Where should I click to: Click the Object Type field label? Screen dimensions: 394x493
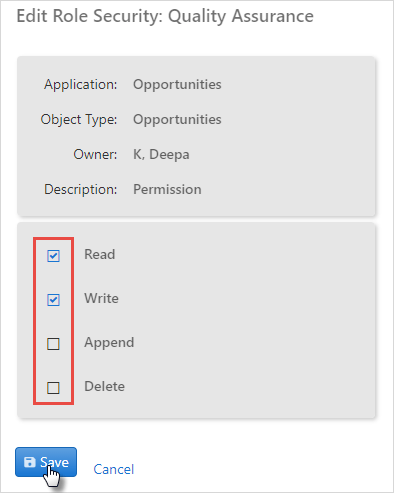79,120
